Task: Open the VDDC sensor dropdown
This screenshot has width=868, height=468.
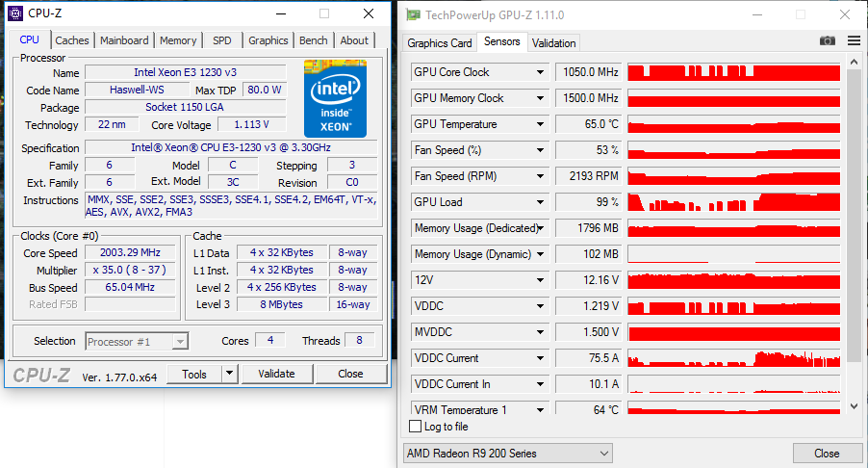Action: (540, 306)
